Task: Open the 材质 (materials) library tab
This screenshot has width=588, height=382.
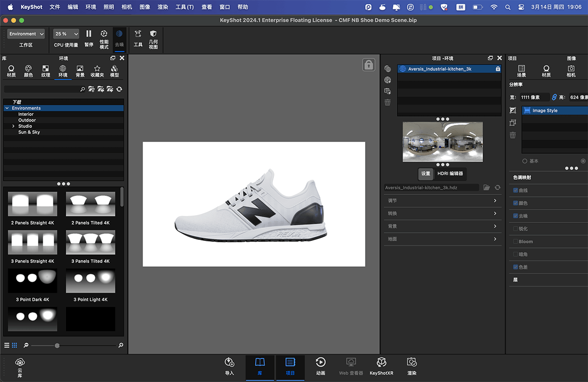Action: pyautogui.click(x=11, y=72)
